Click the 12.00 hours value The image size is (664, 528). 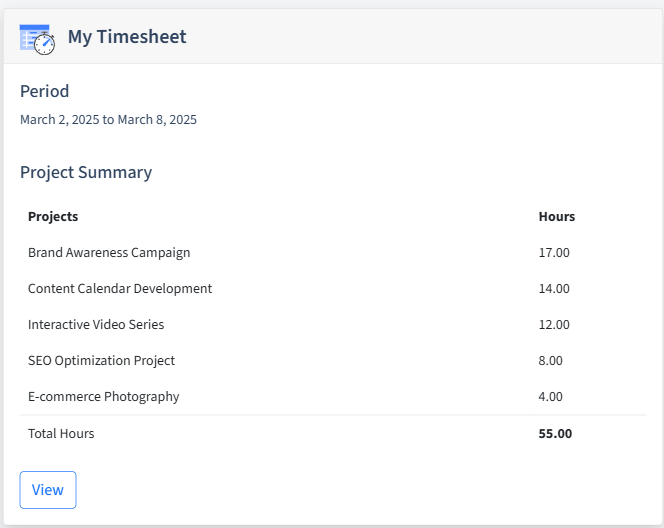click(x=554, y=324)
